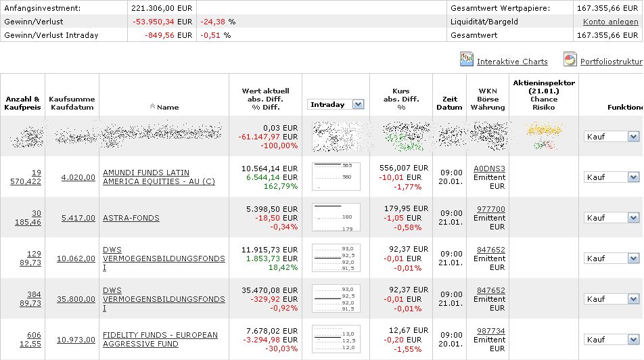The width and height of the screenshot is (644, 360).
Task: Open the ASTRA-FONDS fund link
Action: [x=131, y=218]
